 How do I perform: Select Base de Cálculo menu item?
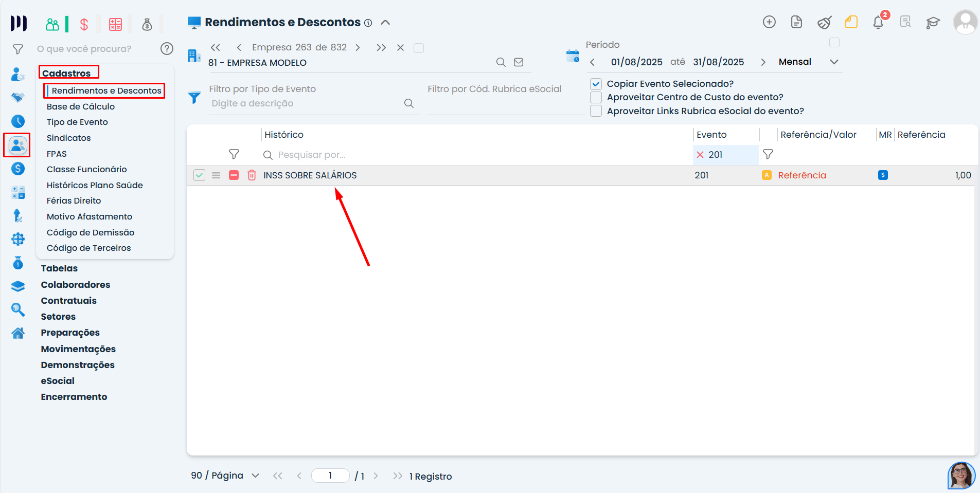point(81,106)
